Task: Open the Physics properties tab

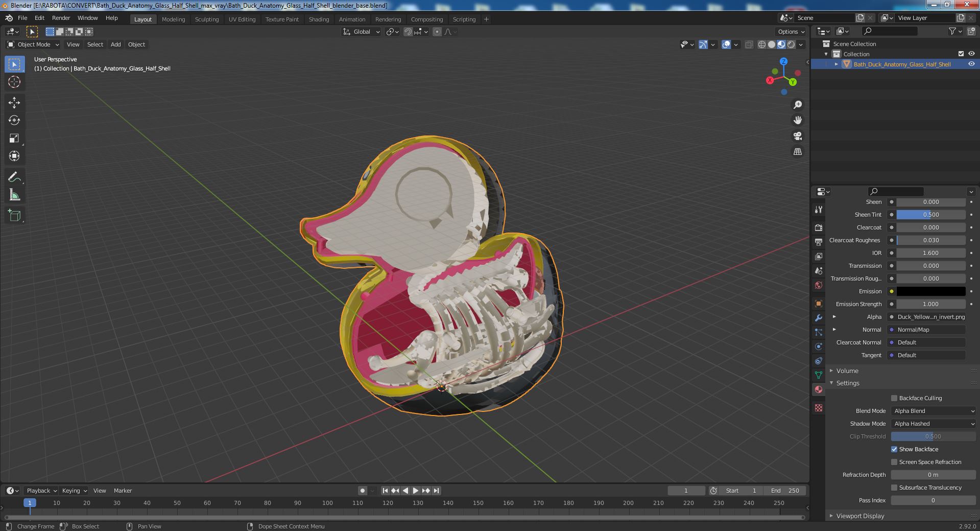Action: pyautogui.click(x=819, y=347)
